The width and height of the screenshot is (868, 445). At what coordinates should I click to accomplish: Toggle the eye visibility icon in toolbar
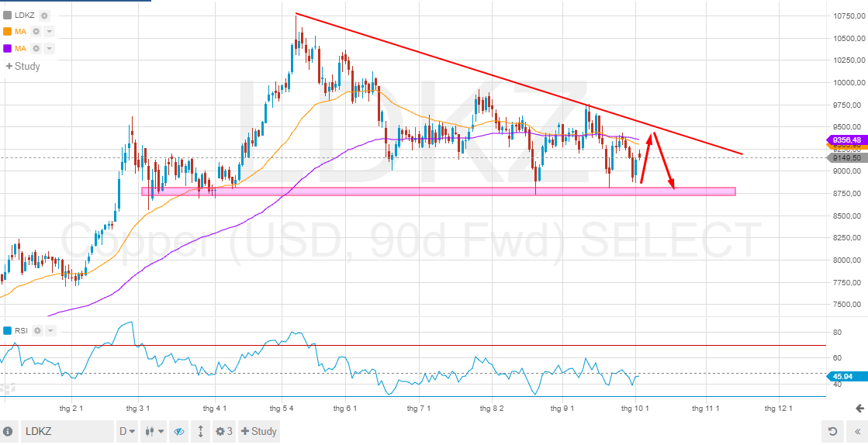pos(179,431)
